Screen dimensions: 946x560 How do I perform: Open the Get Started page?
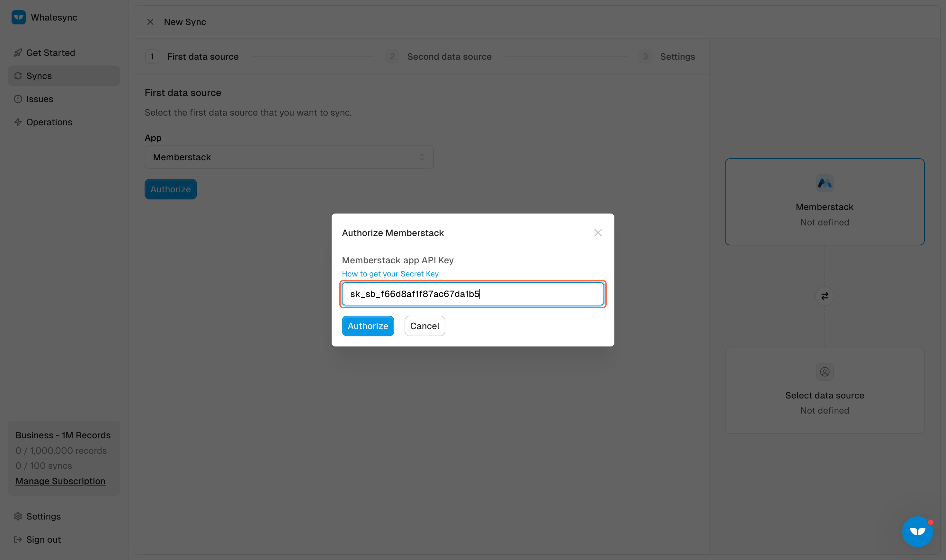50,53
